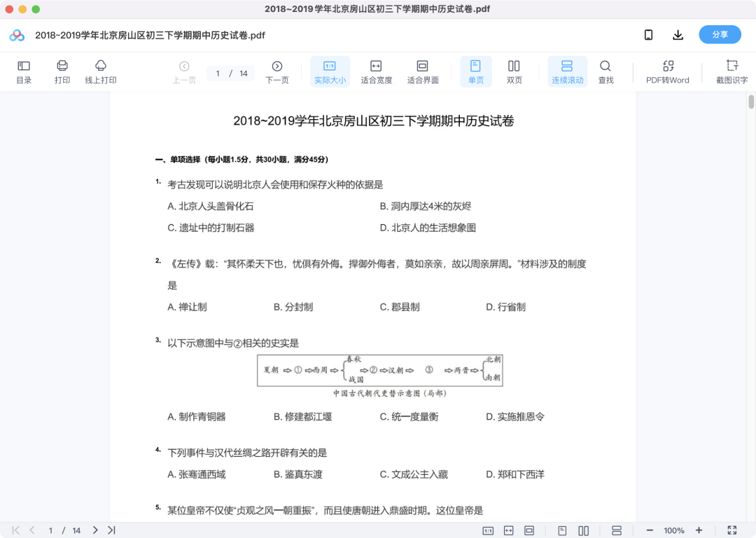Click actual size icon in bottom bar
The image size is (756, 538).
pos(488,531)
